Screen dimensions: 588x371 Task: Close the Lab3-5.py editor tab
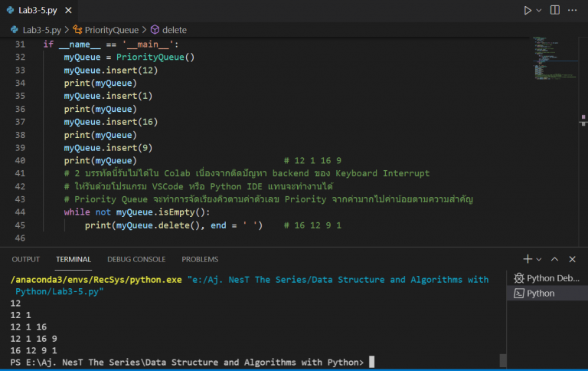(70, 11)
